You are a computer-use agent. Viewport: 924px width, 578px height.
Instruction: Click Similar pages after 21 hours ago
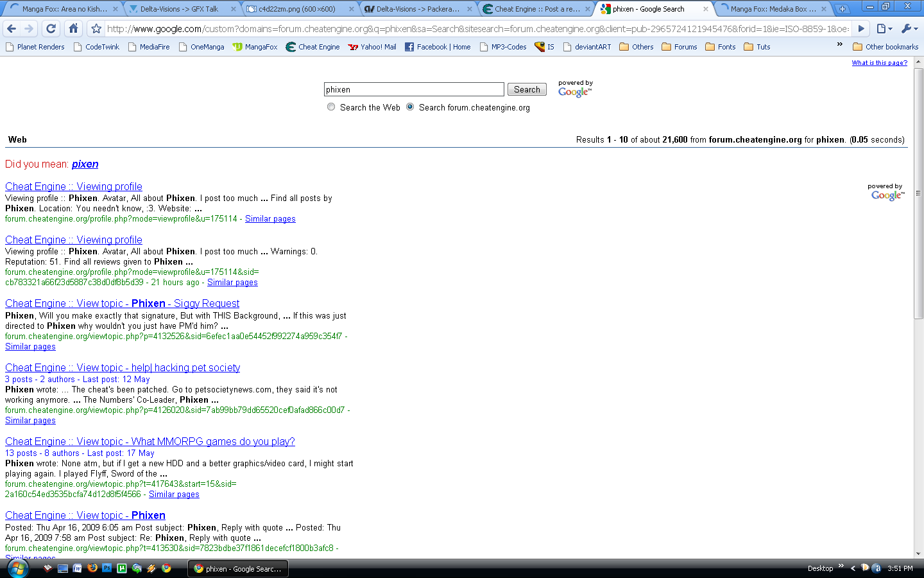coord(232,283)
